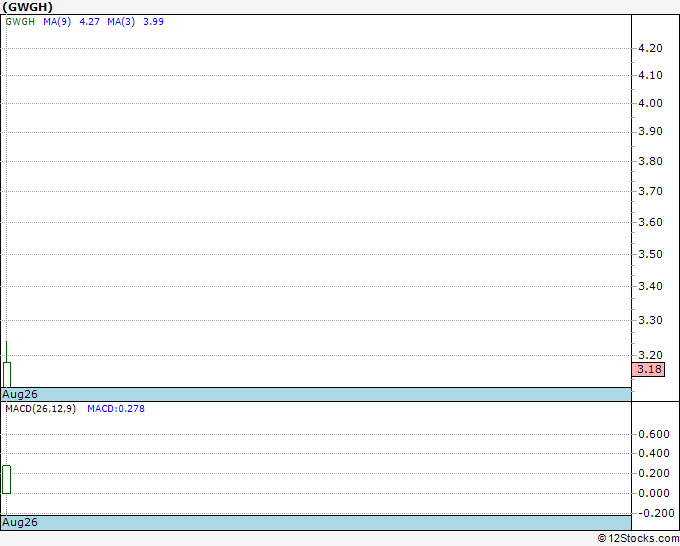Click the 3.60 price axis label
Image resolution: width=680 pixels, height=546 pixels.
pyautogui.click(x=651, y=222)
